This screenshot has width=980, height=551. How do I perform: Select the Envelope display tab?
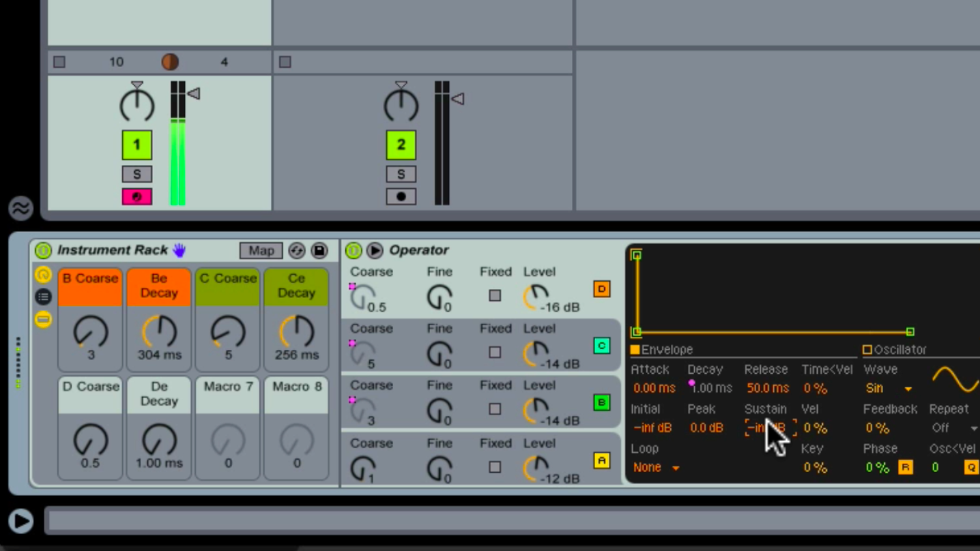tap(661, 350)
